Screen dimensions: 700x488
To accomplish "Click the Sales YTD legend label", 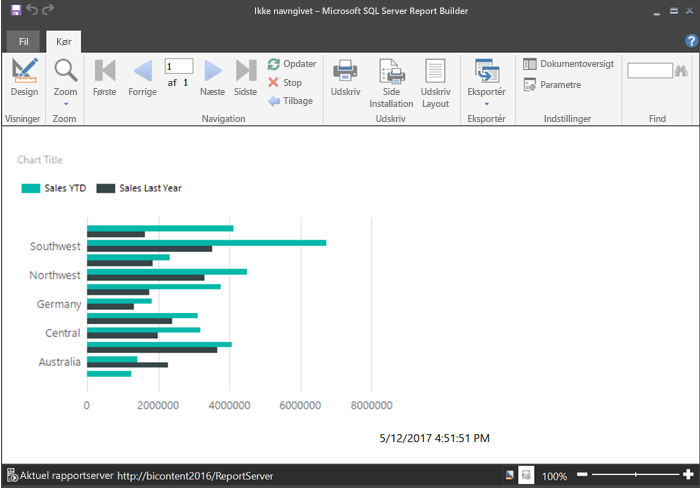I will [65, 188].
